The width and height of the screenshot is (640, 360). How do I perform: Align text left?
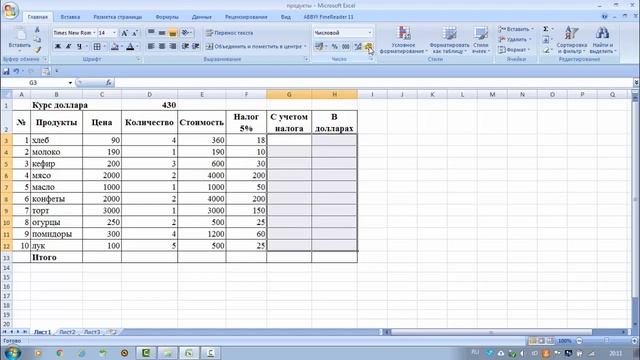151,47
